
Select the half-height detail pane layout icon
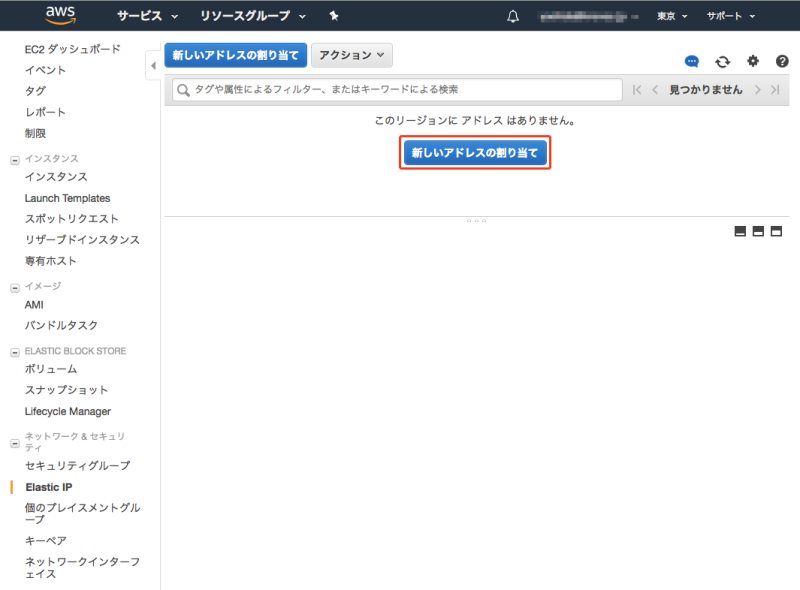(758, 231)
